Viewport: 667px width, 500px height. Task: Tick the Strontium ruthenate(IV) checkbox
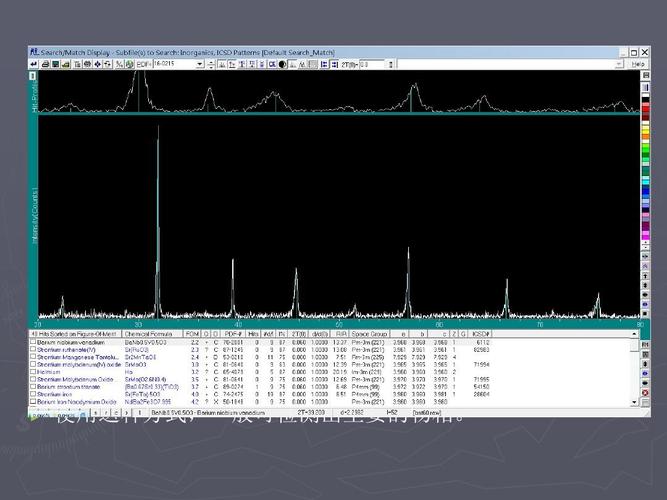point(34,349)
